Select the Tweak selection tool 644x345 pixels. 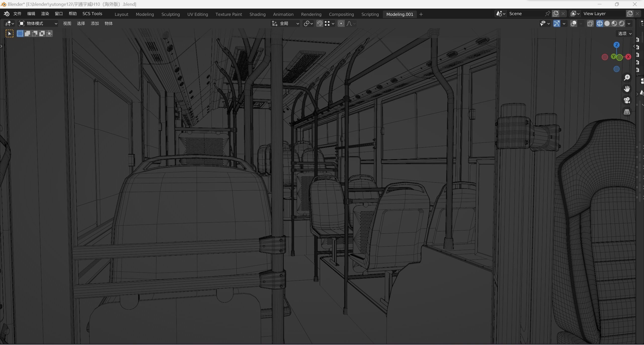pos(10,33)
